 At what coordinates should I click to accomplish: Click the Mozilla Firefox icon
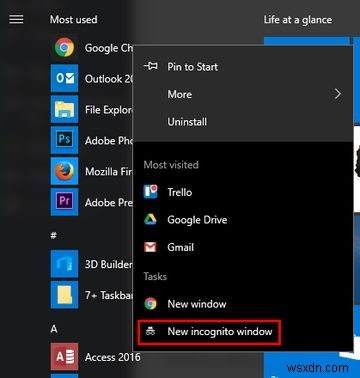pos(64,171)
